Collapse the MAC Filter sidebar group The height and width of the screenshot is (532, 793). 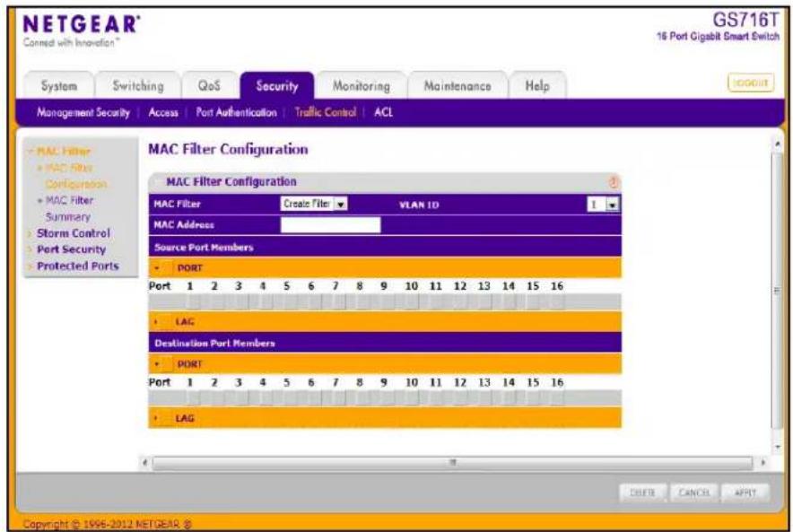coord(59,152)
